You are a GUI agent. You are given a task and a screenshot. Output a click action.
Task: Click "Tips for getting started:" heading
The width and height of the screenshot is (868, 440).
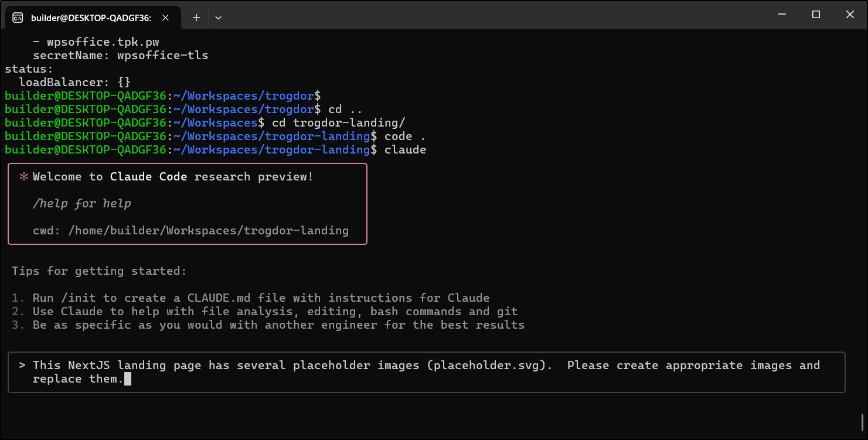click(99, 271)
